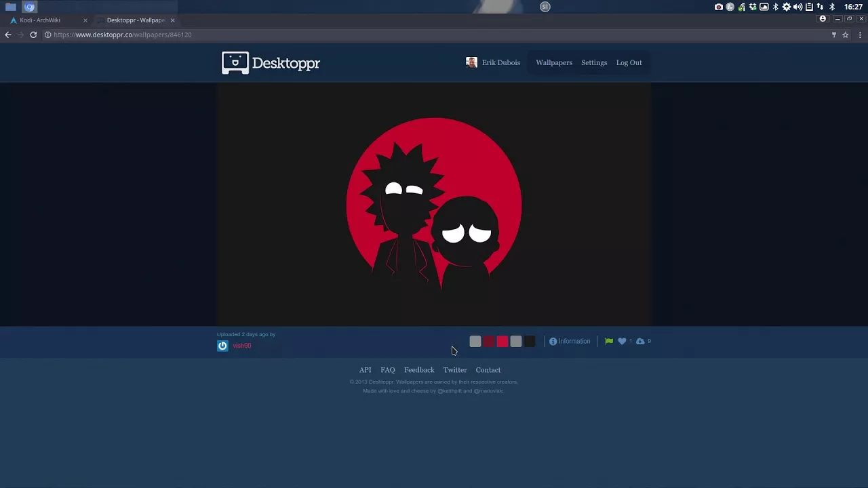This screenshot has width=868, height=488.
Task: Click @keithpitt in footer credits
Action: click(450, 391)
